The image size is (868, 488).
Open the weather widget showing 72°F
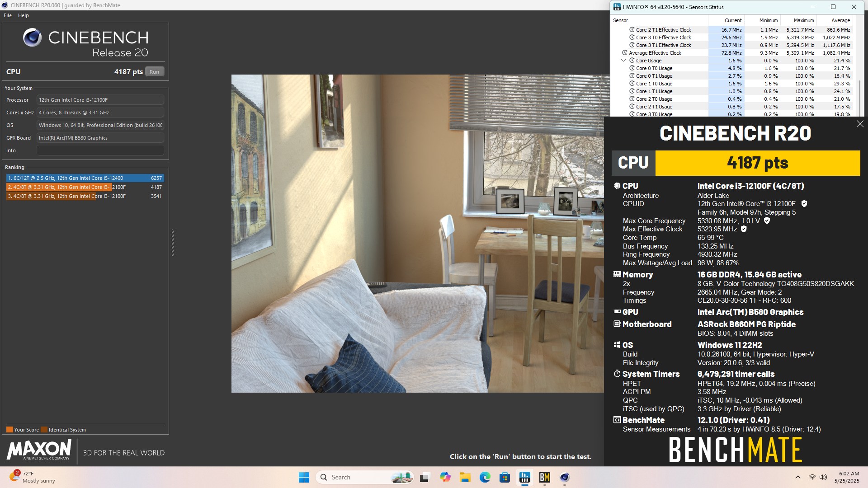[33, 477]
